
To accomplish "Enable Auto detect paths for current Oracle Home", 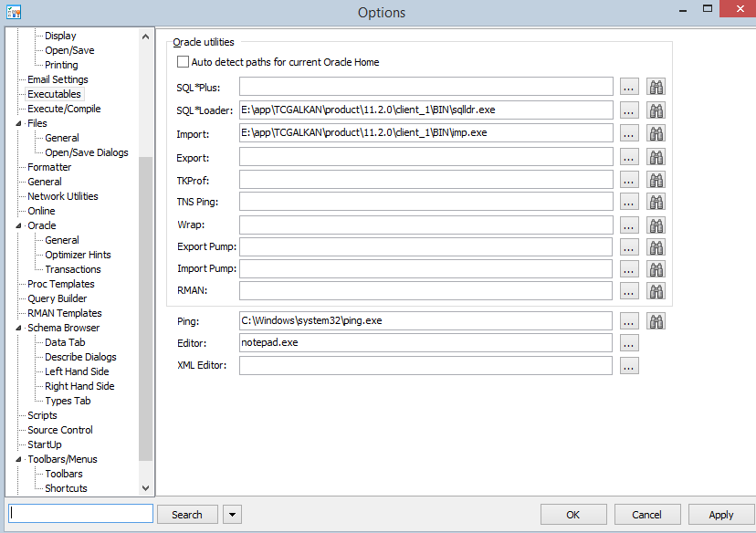I will point(183,62).
